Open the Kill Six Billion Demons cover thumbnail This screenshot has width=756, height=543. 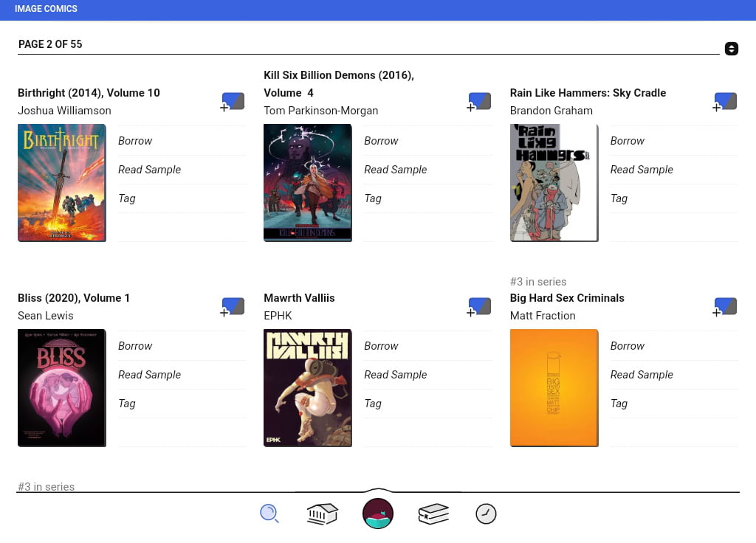308,183
